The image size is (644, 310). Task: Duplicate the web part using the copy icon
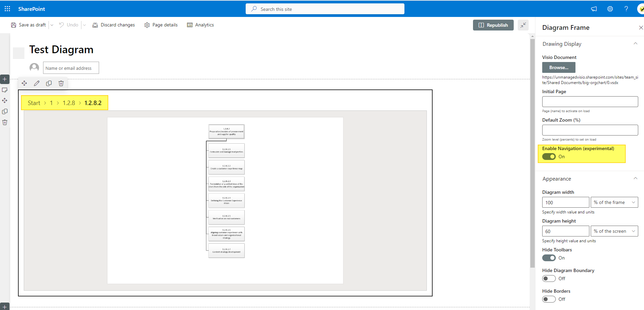coord(49,83)
